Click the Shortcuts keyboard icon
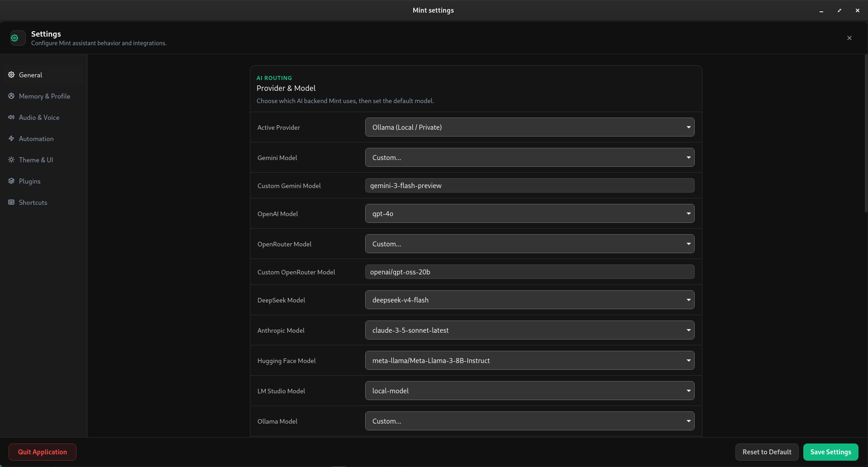This screenshot has width=868, height=467. pyautogui.click(x=11, y=202)
